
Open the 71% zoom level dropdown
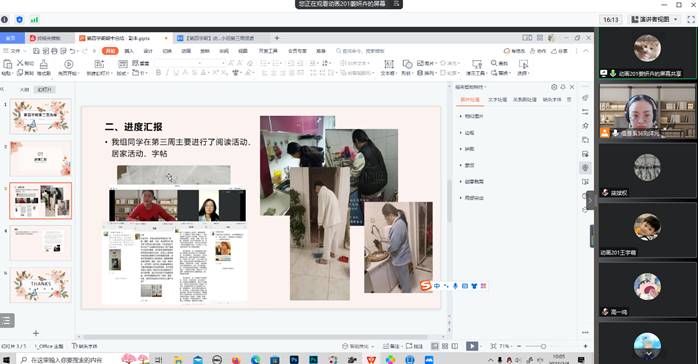point(505,346)
